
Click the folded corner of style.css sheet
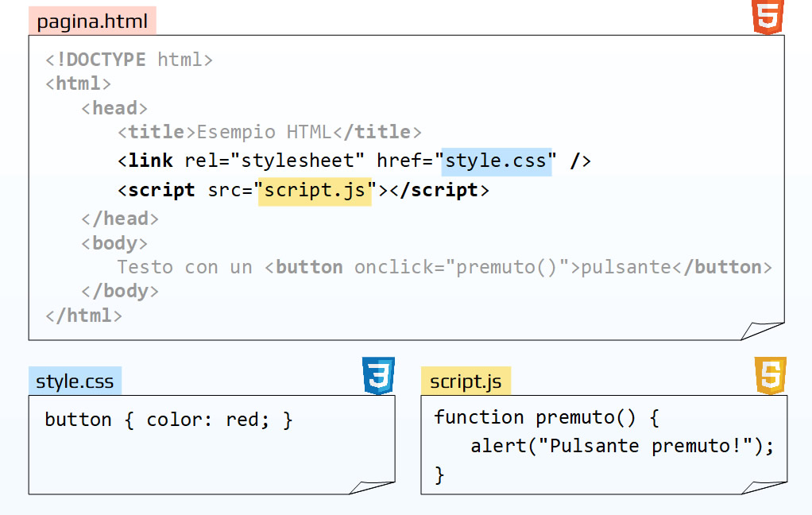371,487
